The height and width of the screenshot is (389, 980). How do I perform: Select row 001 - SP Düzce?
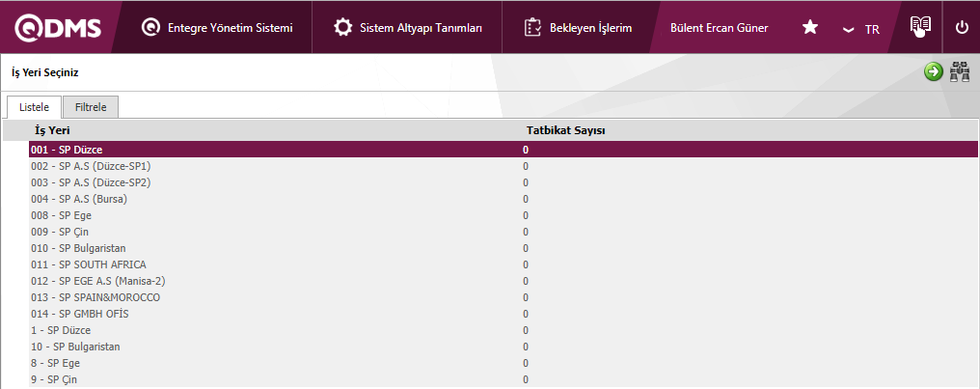point(504,150)
